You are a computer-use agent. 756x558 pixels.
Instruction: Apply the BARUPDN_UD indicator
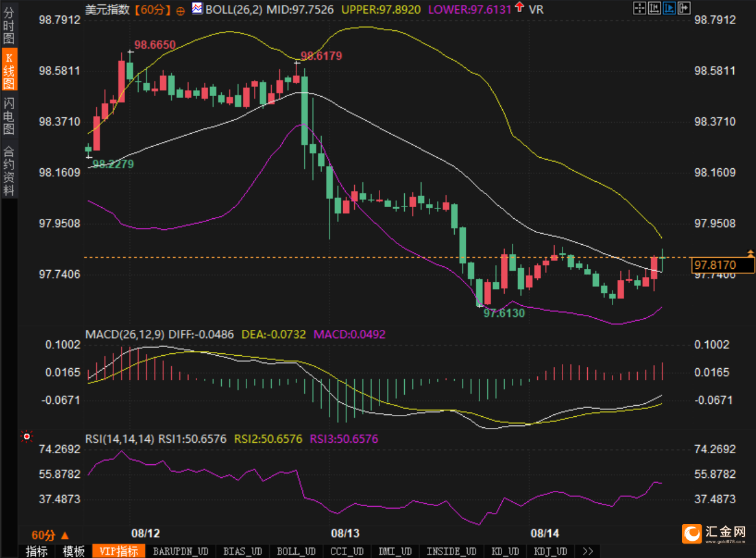[x=181, y=551]
